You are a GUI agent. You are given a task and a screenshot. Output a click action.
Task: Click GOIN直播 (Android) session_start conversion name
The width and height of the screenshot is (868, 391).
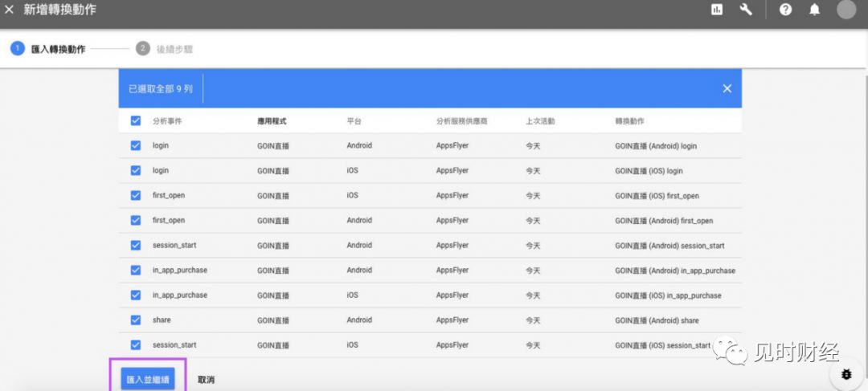coord(669,246)
